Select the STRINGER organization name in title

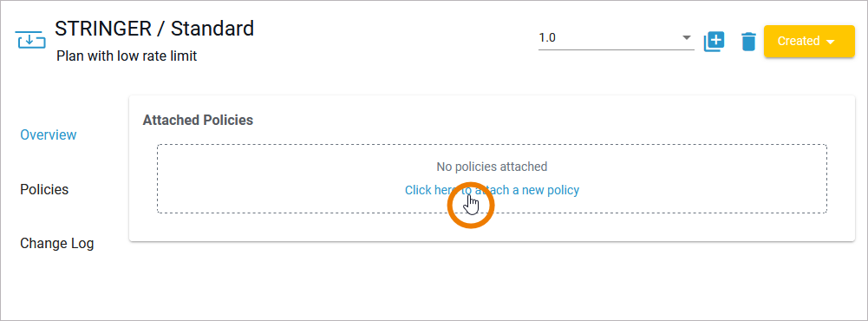point(103,29)
